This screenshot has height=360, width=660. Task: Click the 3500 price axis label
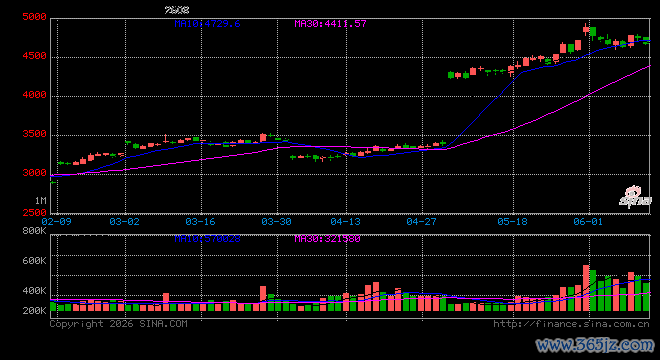35,134
